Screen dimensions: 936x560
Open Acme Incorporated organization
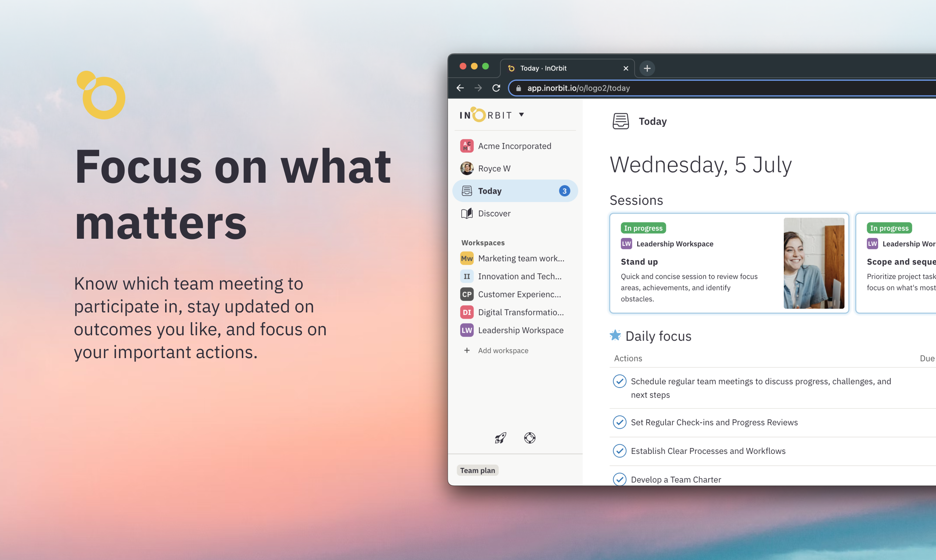514,146
